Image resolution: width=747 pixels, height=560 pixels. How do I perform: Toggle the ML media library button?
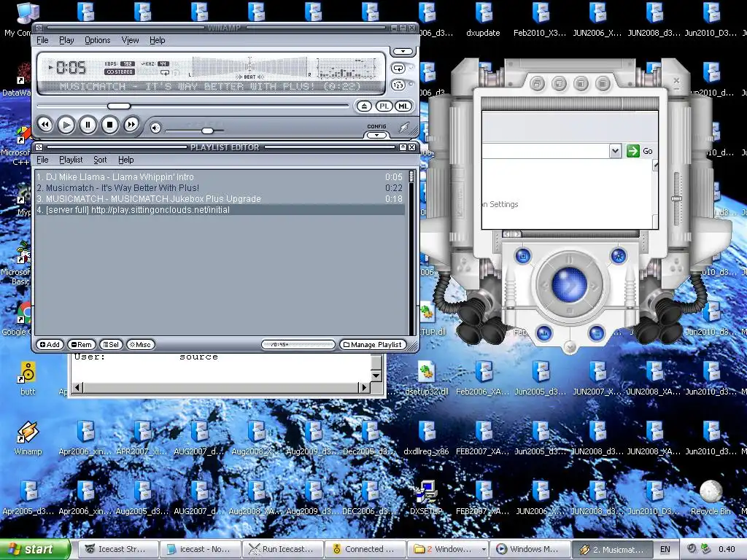coord(403,106)
